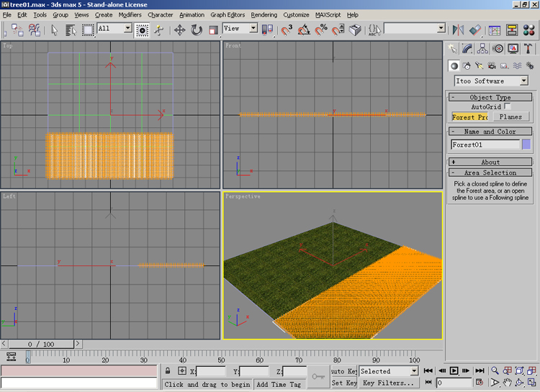Enable the AutoGrid checkbox
The width and height of the screenshot is (540, 392).
[507, 106]
